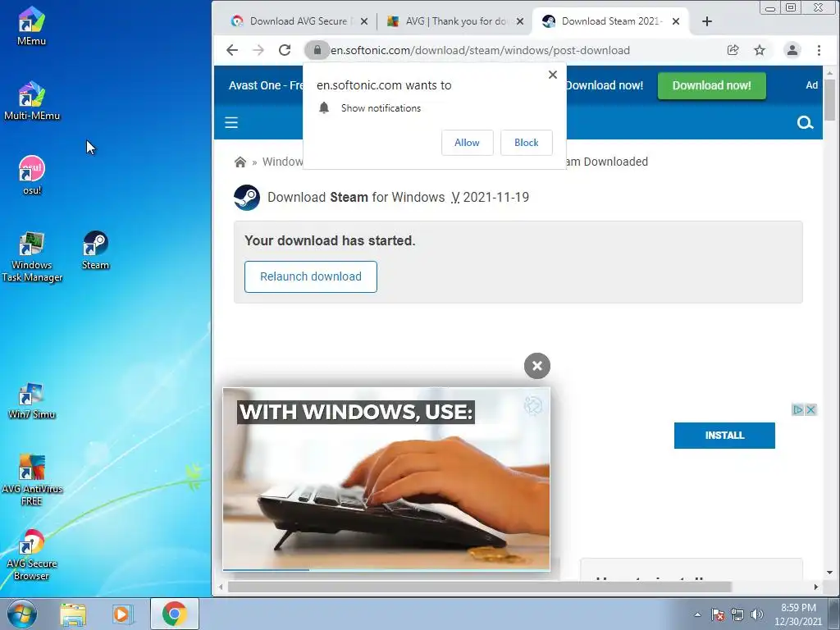Click the address bar URL
The image size is (840, 630).
[x=480, y=50]
